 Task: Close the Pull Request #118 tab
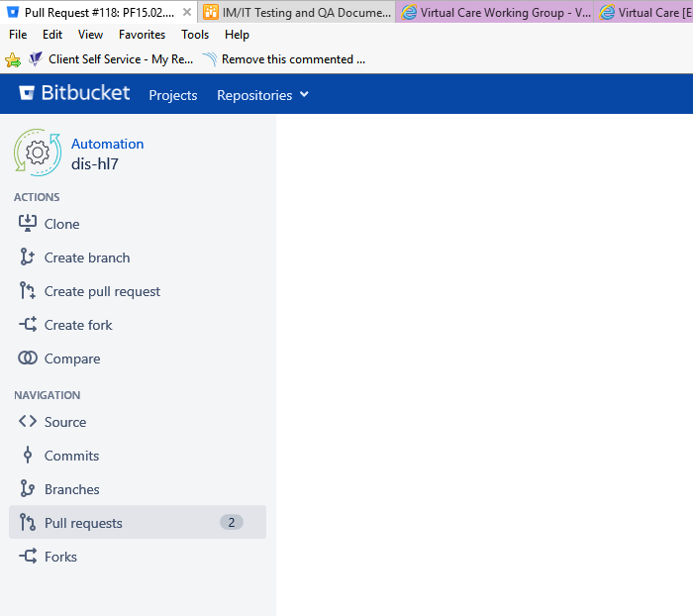[187, 13]
